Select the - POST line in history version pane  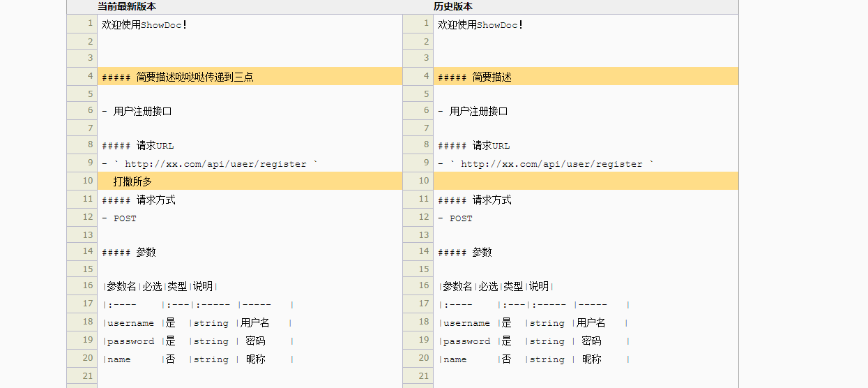(455, 218)
